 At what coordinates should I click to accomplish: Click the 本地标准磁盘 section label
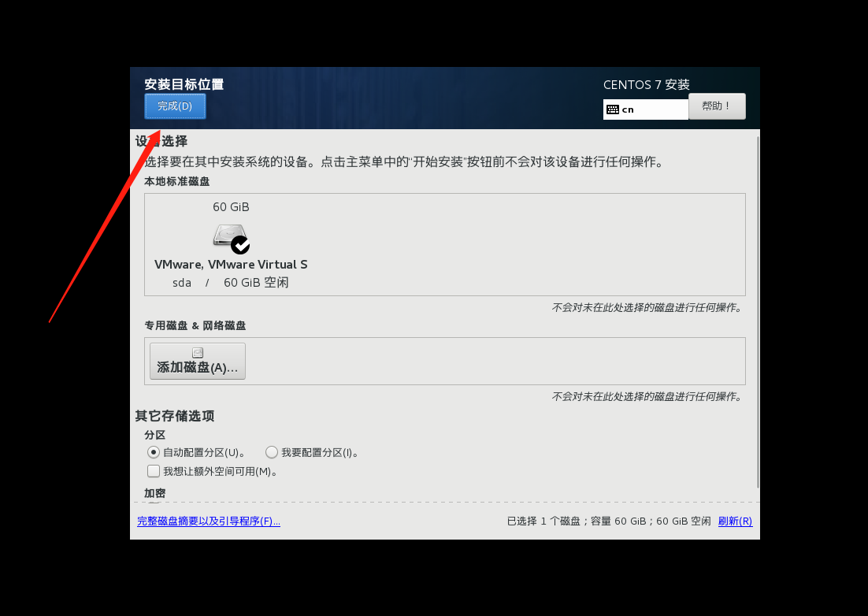coord(177,181)
